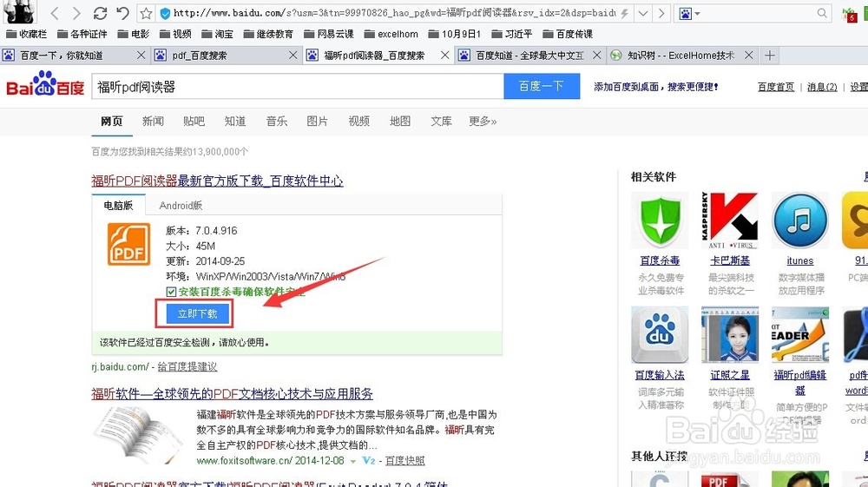Image resolution: width=868 pixels, height=487 pixels.
Task: Click the 卡巴斯基 Kaspersky icon
Action: point(730,220)
